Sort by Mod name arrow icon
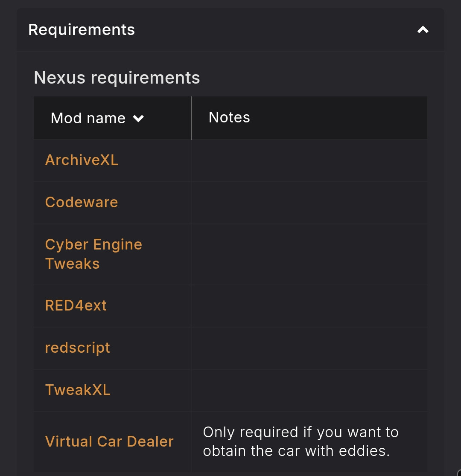461x476 pixels. pyautogui.click(x=138, y=119)
